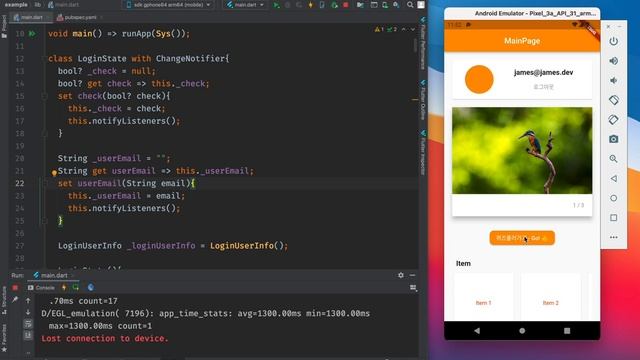Open the main.dart run configuration dropdown
The width and height of the screenshot is (640, 360).
(245, 5)
